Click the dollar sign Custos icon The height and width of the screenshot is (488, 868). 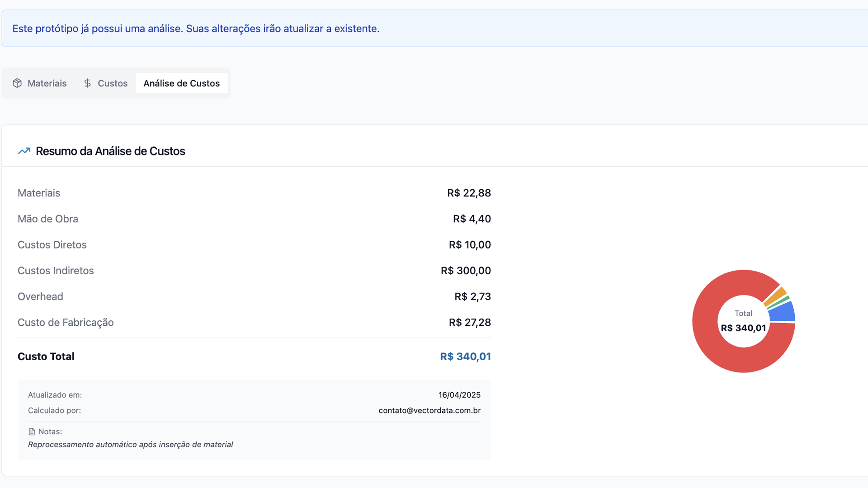click(87, 83)
